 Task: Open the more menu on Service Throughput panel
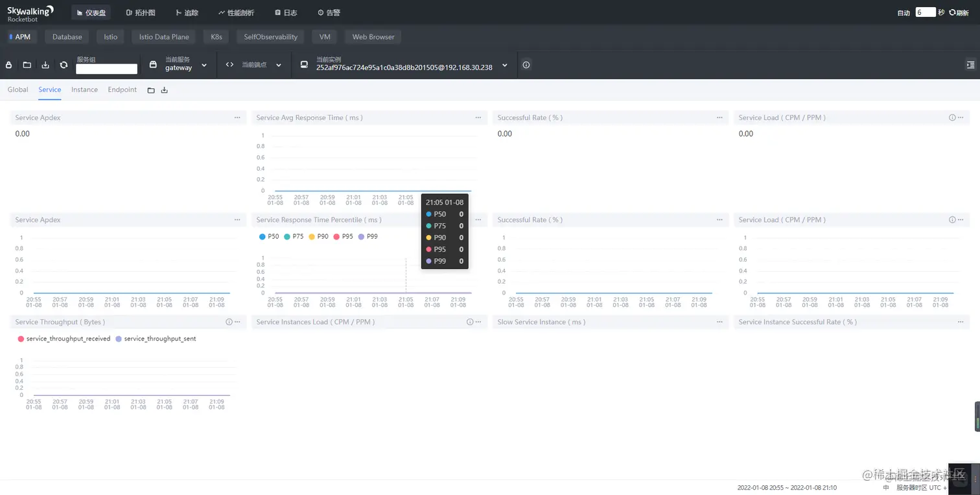[x=237, y=322]
